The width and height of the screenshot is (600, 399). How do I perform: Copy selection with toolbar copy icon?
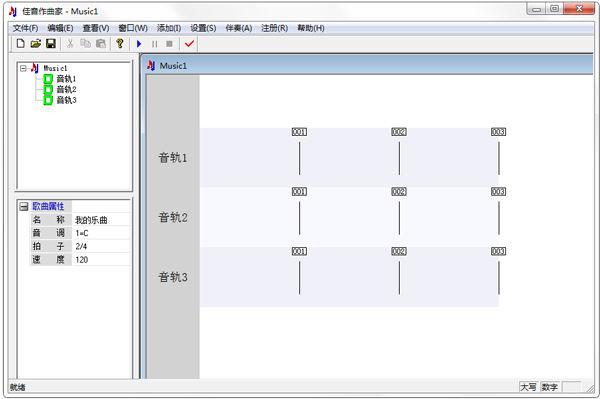[85, 44]
